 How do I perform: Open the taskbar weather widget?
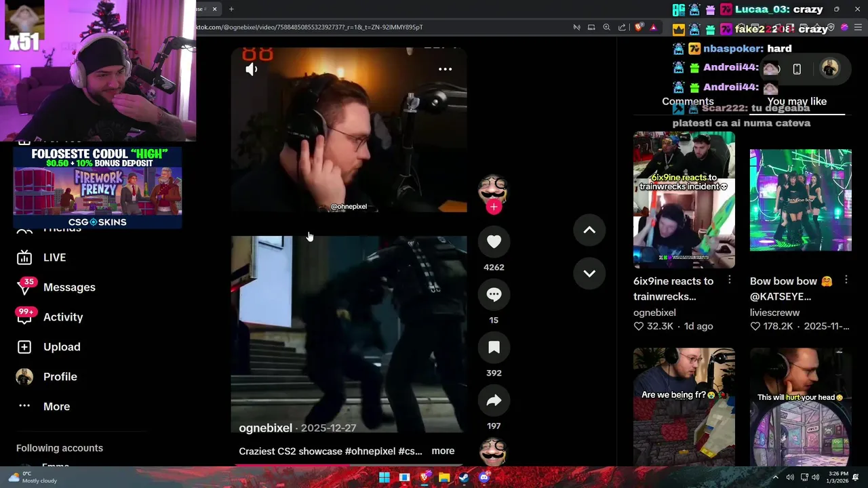[33, 477]
